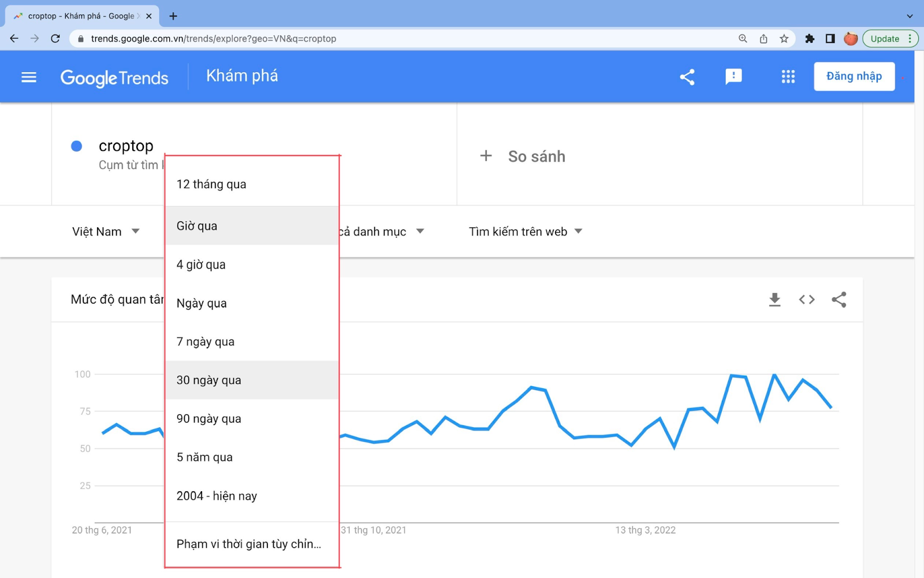Open the feedback icon in the header

coord(733,77)
